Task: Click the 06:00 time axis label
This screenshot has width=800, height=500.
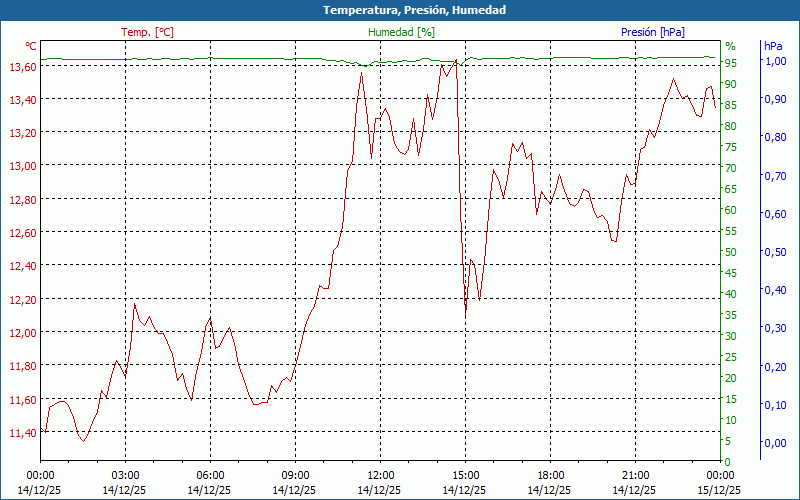Action: click(210, 475)
